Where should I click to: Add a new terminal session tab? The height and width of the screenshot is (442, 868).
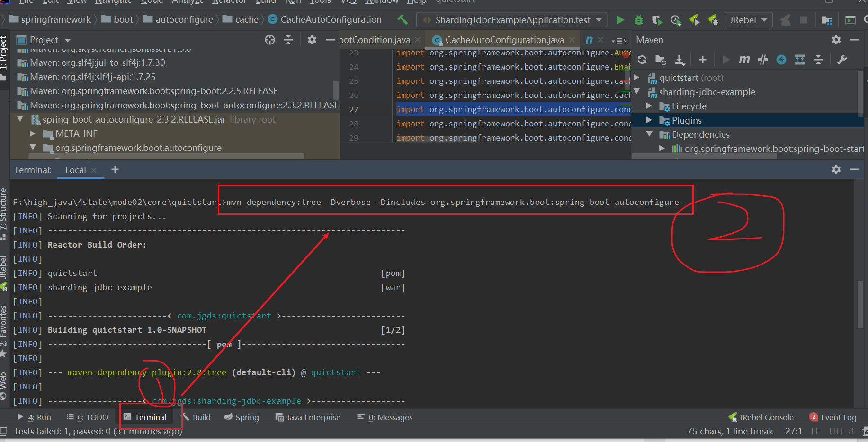tap(115, 169)
